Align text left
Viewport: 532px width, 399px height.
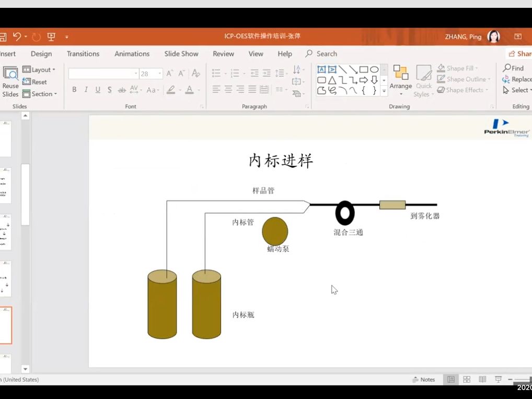[x=216, y=89]
